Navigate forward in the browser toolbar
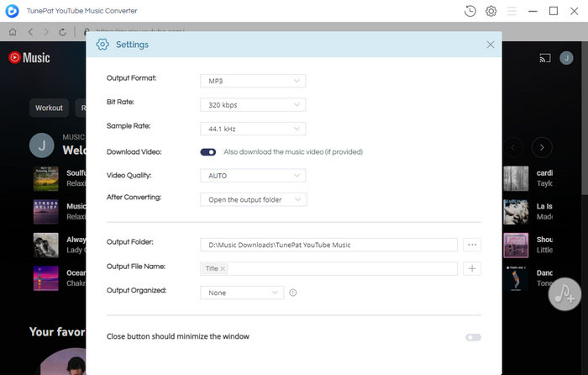Viewport: 588px width, 375px height. tap(46, 32)
